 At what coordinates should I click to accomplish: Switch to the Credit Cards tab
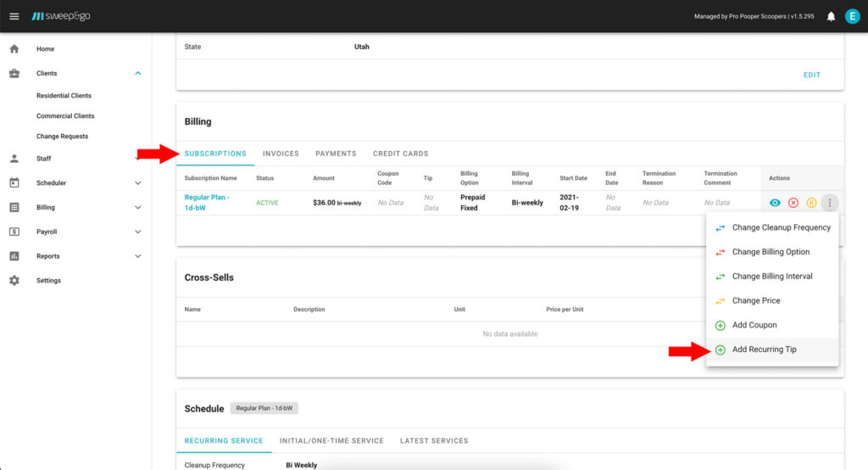(400, 154)
